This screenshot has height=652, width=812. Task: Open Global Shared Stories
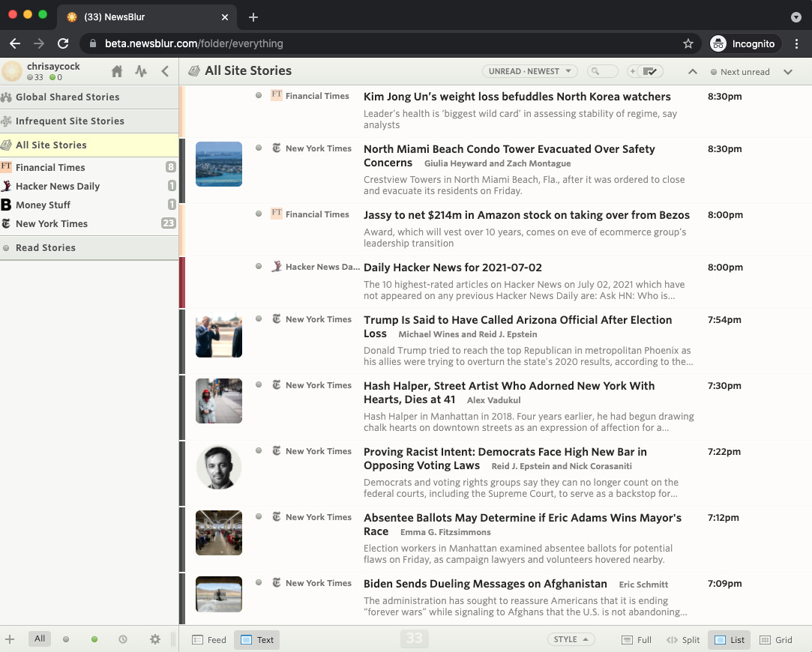point(89,97)
